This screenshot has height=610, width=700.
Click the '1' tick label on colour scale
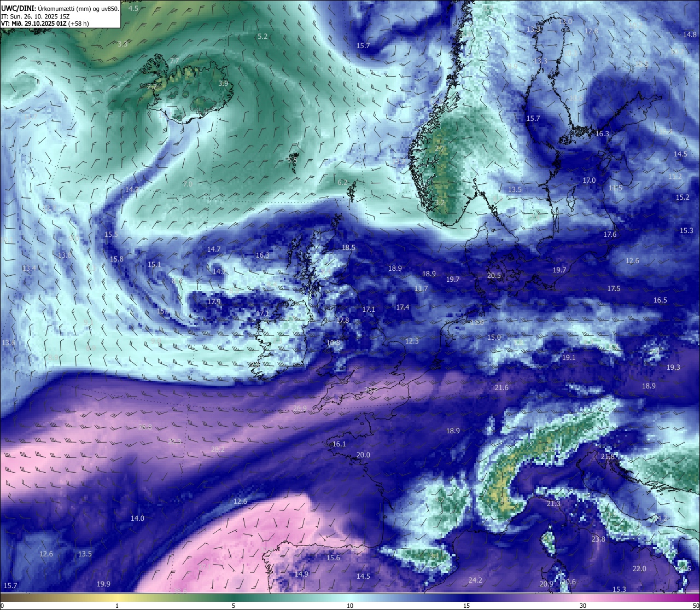point(117,606)
